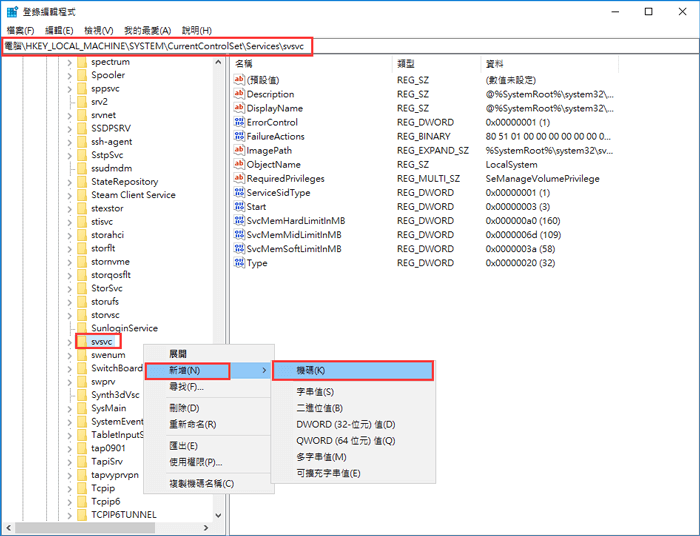Open the 檔案(F) menu
700x536 pixels.
click(x=20, y=30)
